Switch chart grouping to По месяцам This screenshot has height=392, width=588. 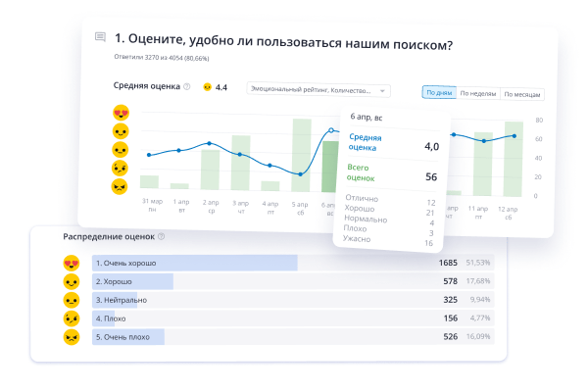(521, 94)
